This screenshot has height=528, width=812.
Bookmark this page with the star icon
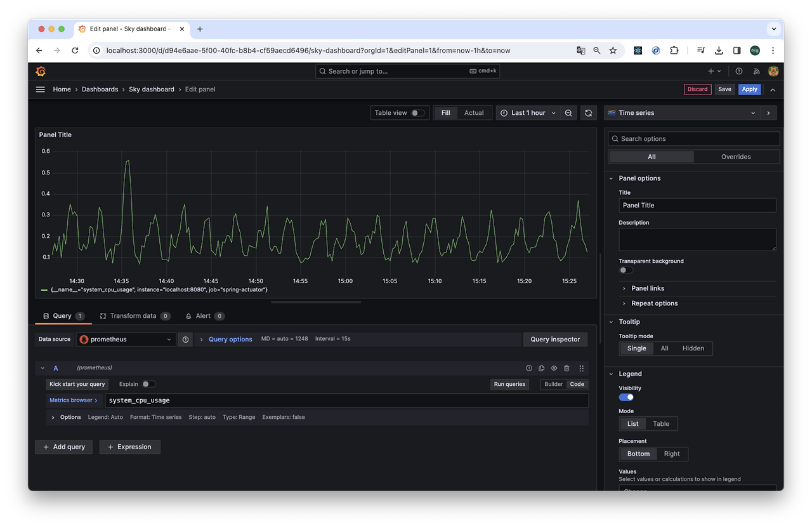[x=613, y=50]
